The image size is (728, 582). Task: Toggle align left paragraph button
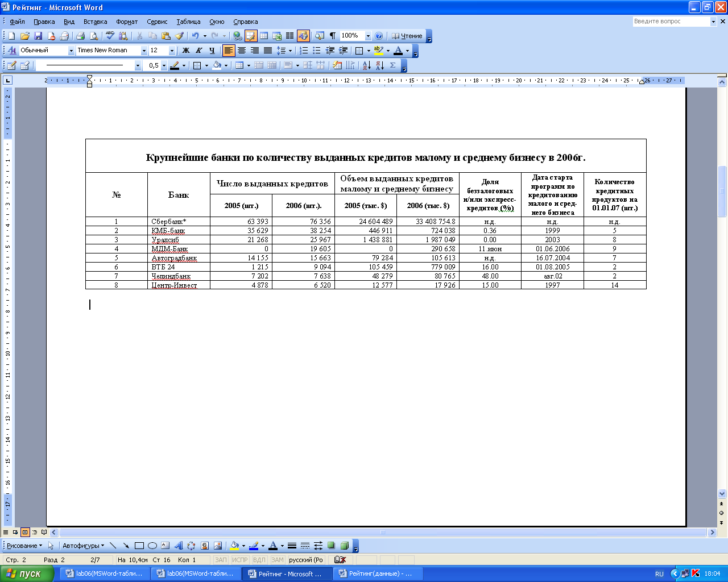pos(229,51)
